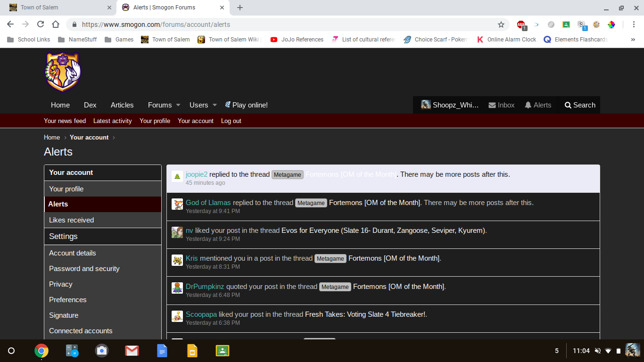This screenshot has height=362, width=644.
Task: Open Preferences settings
Action: tap(103, 300)
